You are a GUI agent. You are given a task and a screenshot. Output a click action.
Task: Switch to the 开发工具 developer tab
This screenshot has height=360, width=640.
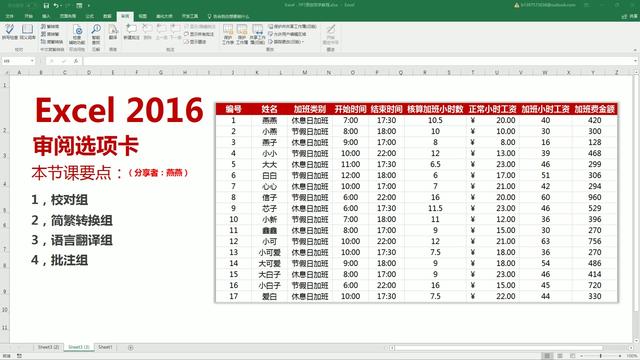190,16
